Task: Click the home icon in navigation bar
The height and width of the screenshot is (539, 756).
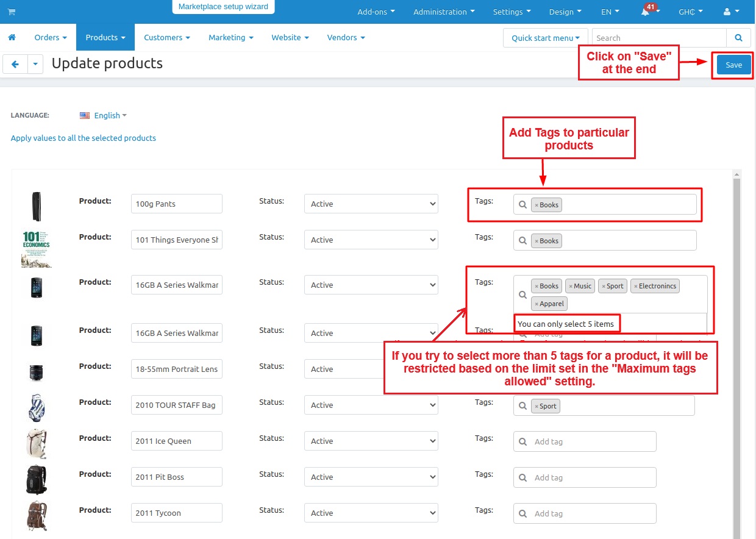Action: (x=12, y=38)
